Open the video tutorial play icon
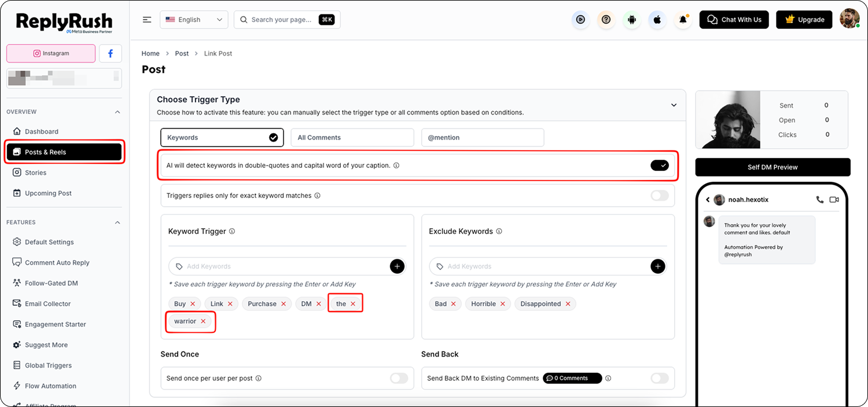Screen dimensions: 868x407 [580, 20]
